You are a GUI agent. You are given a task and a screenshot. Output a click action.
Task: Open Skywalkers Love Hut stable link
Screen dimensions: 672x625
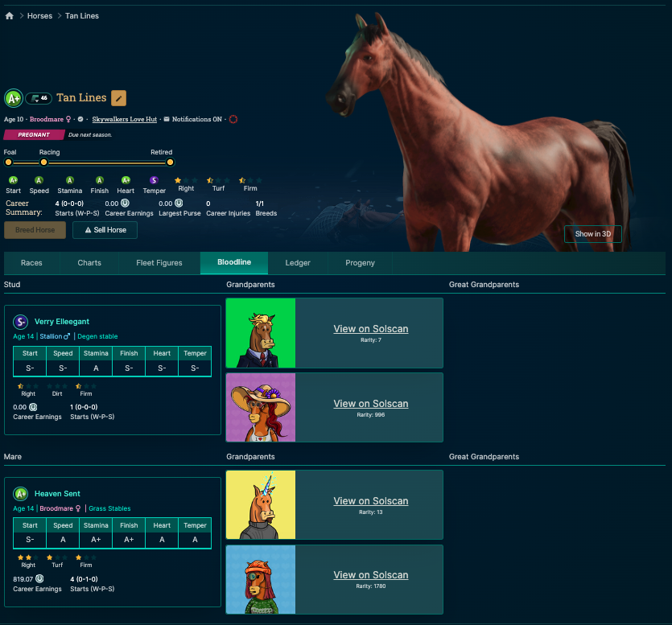pos(124,119)
